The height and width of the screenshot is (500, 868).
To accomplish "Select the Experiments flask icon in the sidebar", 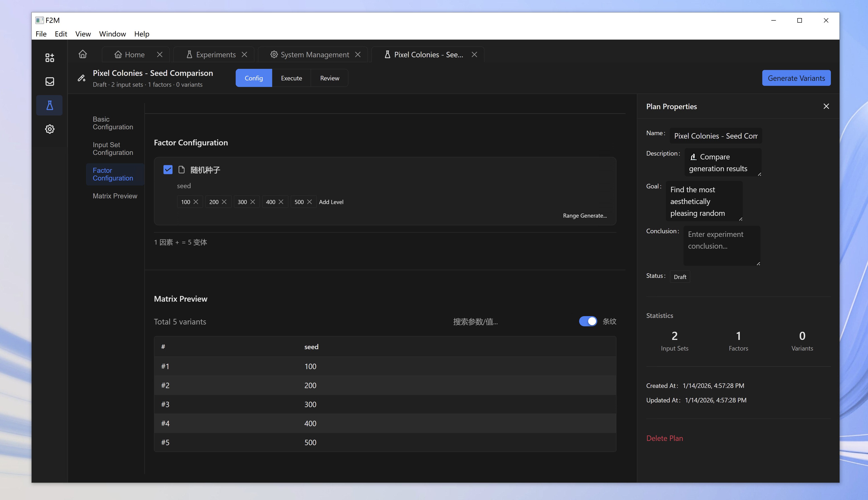I will 49,105.
